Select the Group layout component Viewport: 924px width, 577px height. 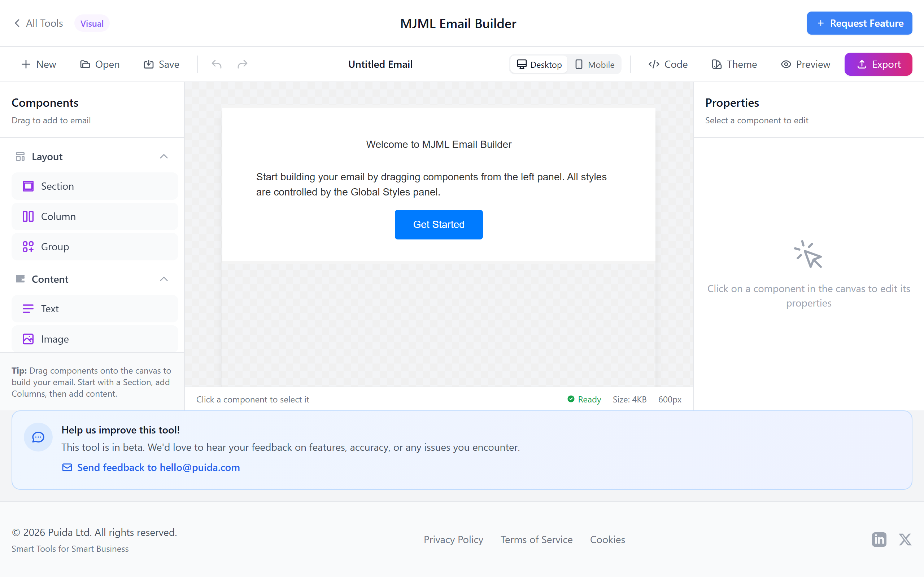click(94, 246)
